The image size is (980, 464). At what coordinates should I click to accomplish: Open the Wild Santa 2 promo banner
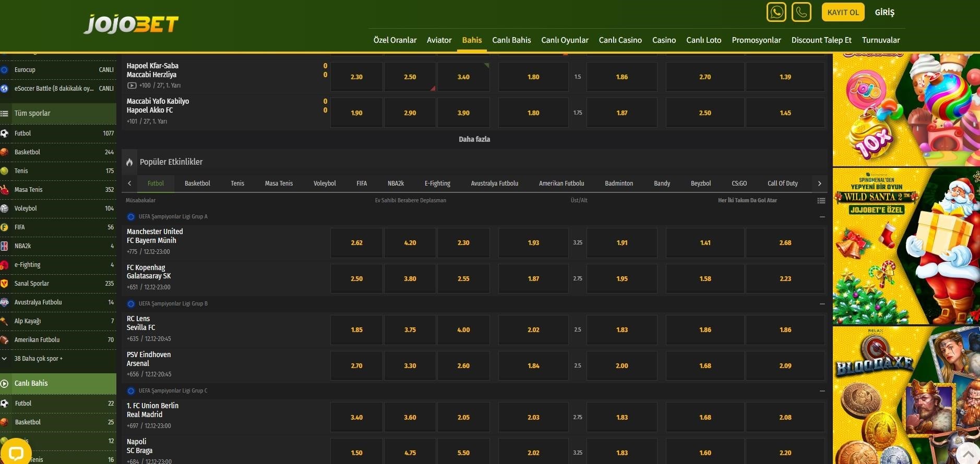pyautogui.click(x=906, y=246)
